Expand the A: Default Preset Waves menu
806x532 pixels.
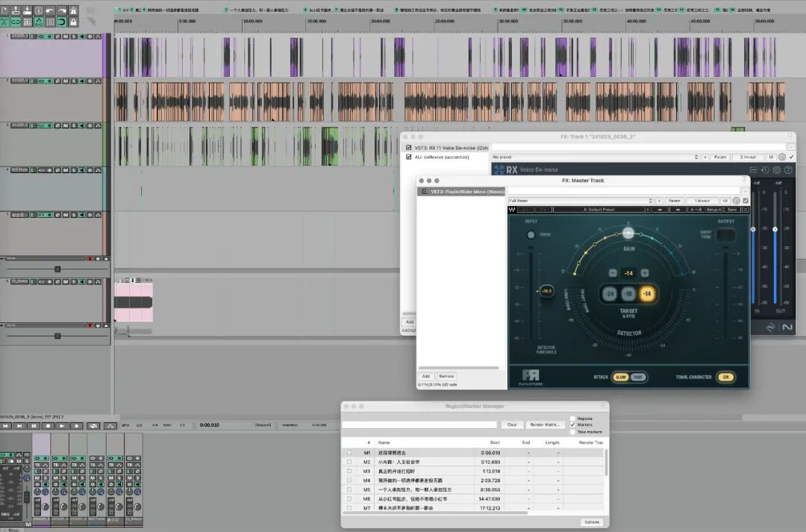coord(602,210)
